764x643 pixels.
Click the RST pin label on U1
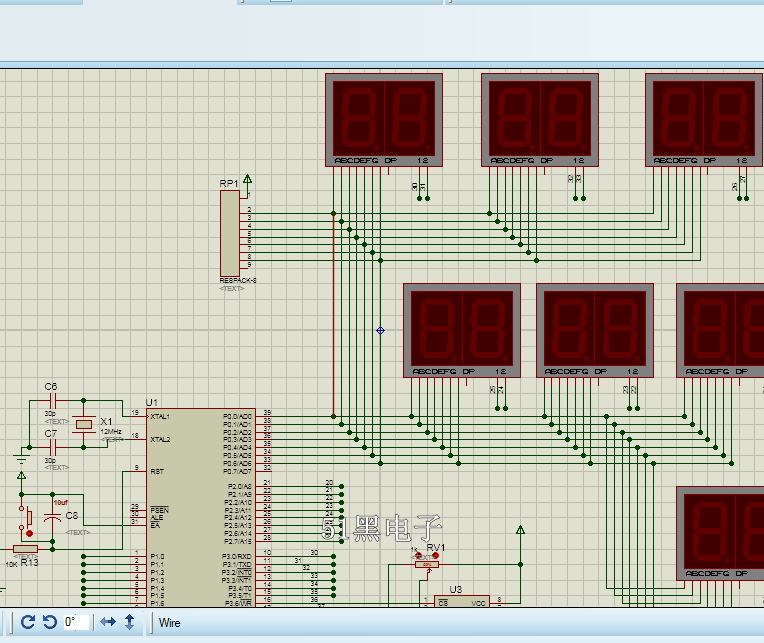(x=157, y=472)
